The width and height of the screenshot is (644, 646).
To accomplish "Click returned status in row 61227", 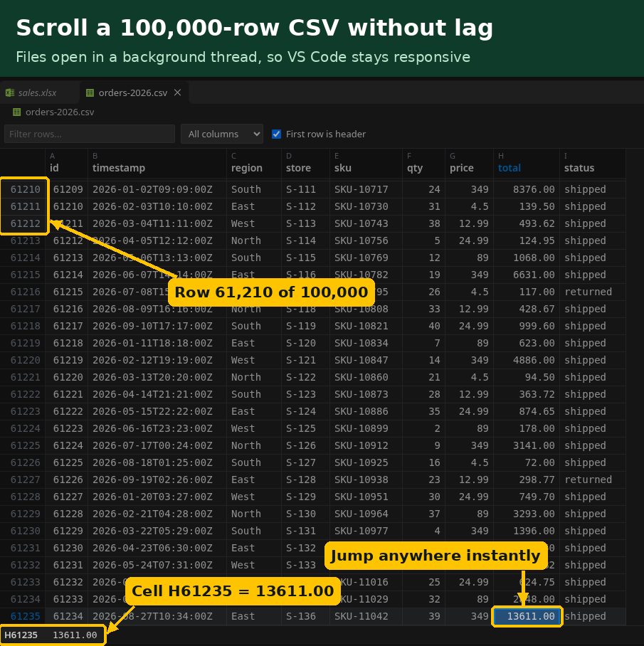I will pyautogui.click(x=593, y=480).
